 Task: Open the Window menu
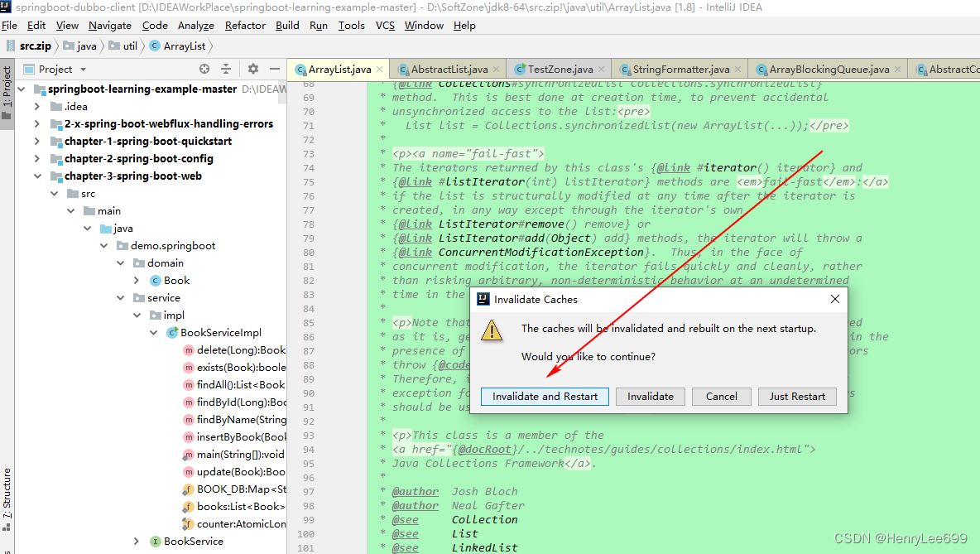tap(424, 26)
